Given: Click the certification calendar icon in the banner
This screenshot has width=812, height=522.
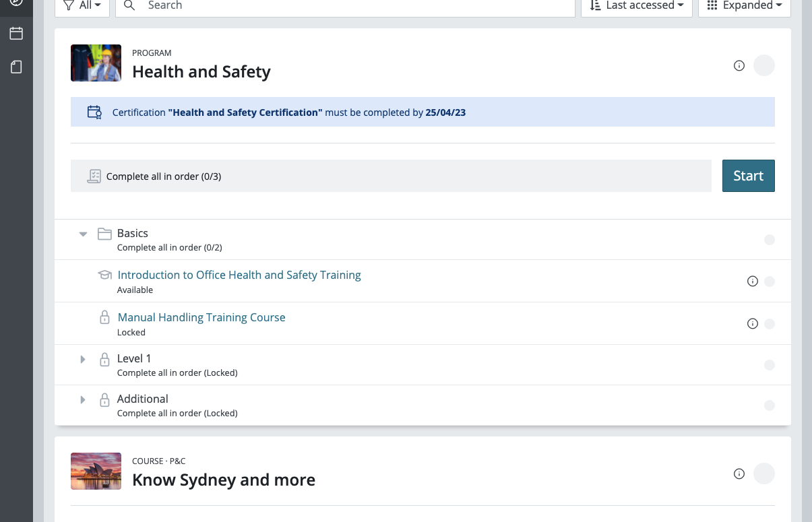Looking at the screenshot, I should tap(94, 112).
